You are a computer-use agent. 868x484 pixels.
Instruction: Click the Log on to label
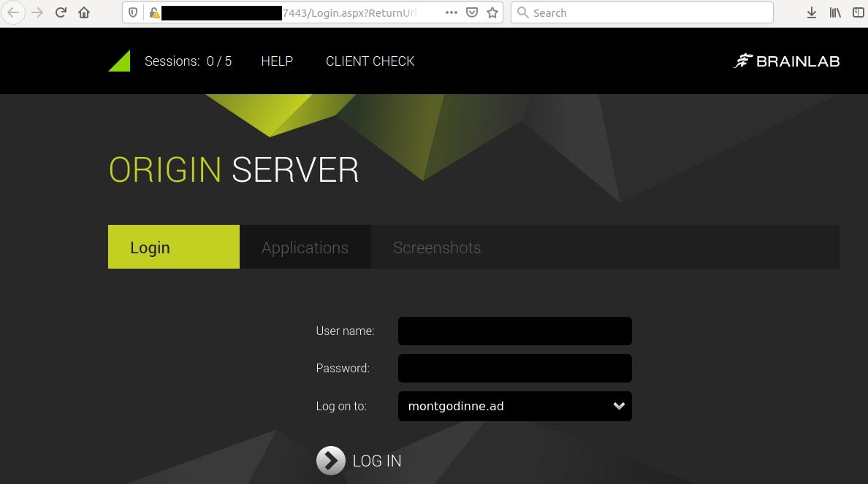(x=341, y=406)
